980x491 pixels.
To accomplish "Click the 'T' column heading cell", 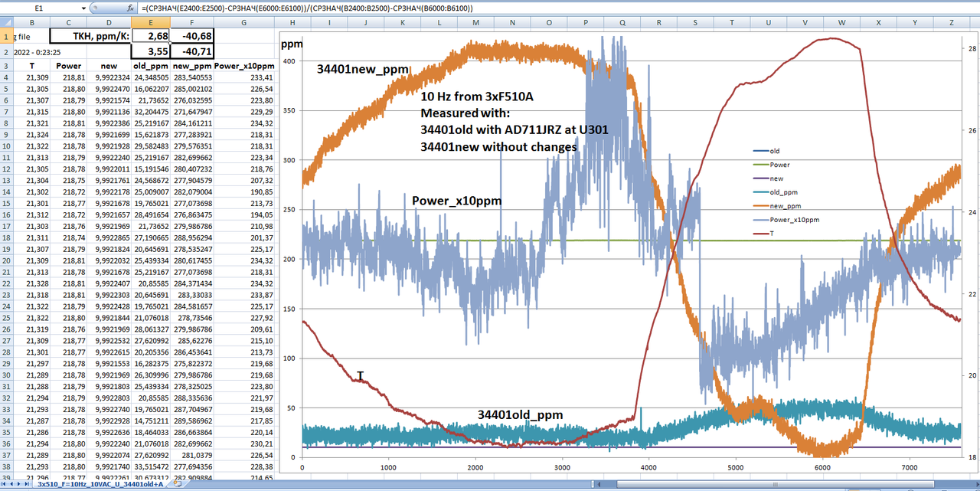I will [32, 66].
